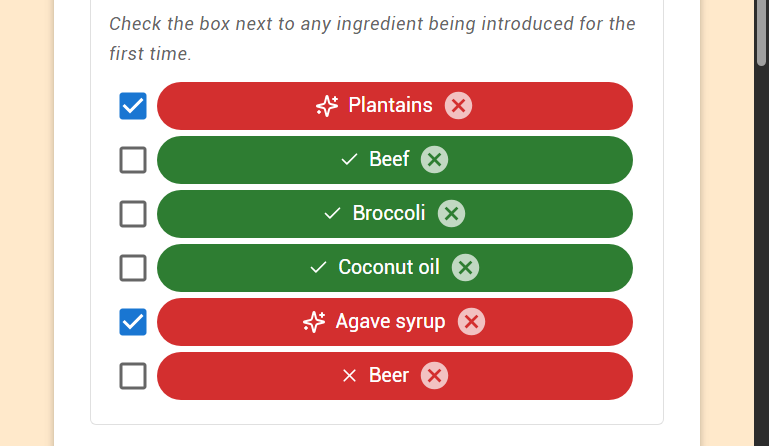The image size is (769, 446).
Task: Check the box beside Beer
Action: (x=133, y=376)
